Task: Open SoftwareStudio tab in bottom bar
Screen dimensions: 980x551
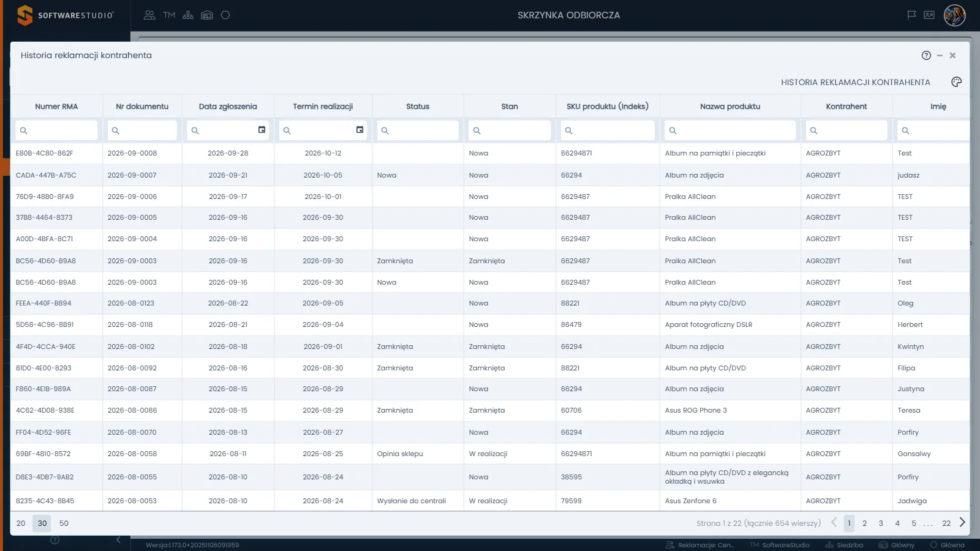Action: pos(779,545)
